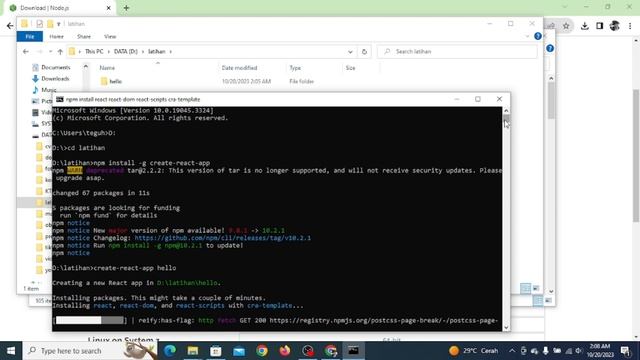Viewport: 640px width, 360px height.
Task: Open the Chrome profile avatar
Action: [x=615, y=26]
